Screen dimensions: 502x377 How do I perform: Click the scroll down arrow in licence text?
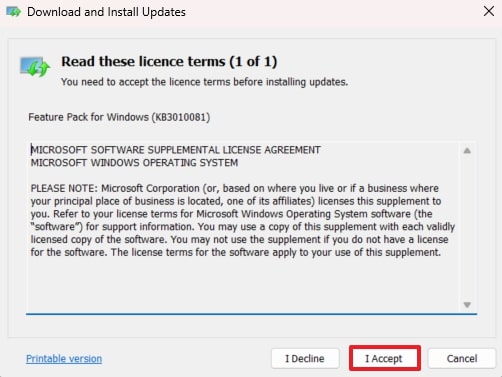(467, 305)
